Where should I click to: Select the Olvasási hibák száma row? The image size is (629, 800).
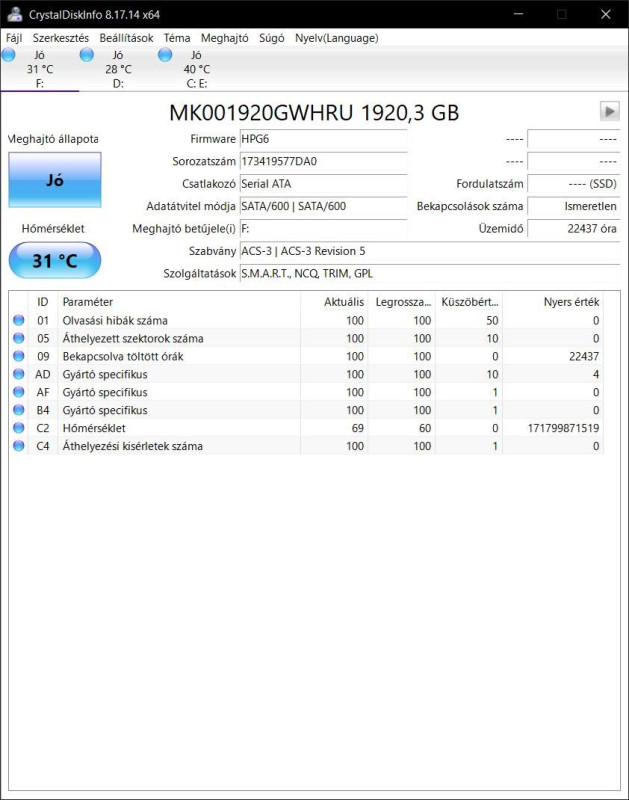306,320
